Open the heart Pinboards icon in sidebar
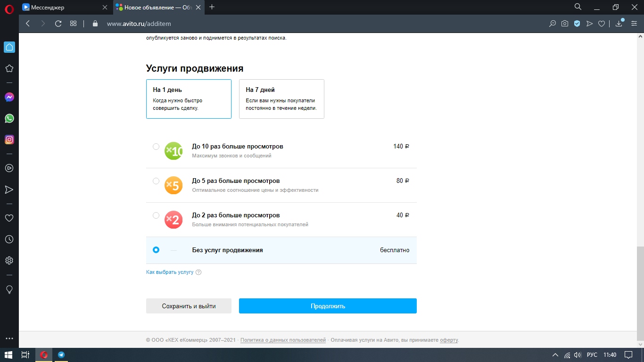Screen dimensions: 644x362 pos(9,218)
